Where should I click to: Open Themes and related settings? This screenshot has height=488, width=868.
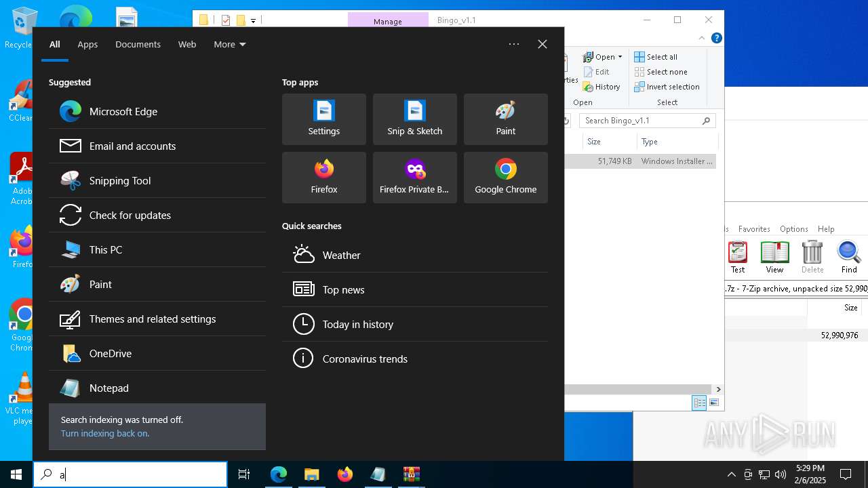157,319
